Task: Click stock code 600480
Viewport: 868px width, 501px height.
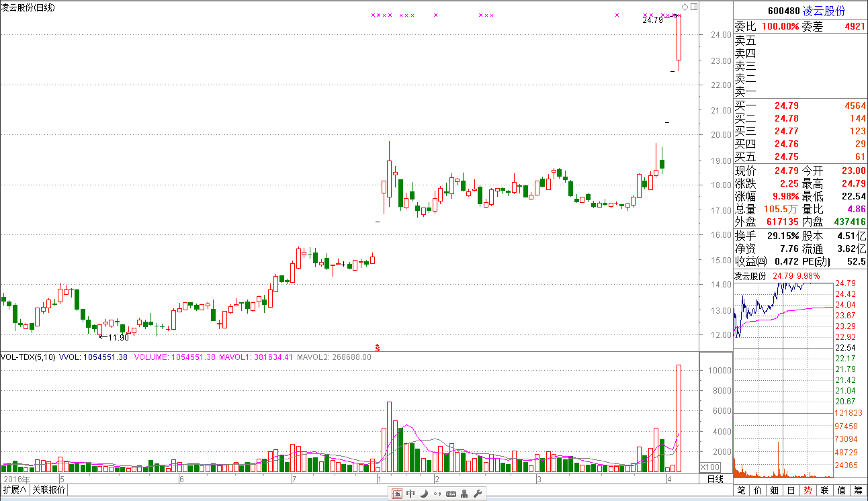Action: point(783,11)
